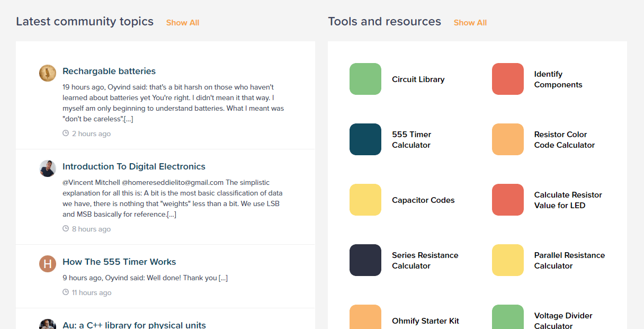Viewport: 644px width, 329px height.
Task: Open the dark teal 555 Timer Calculator icon
Action: [365, 139]
